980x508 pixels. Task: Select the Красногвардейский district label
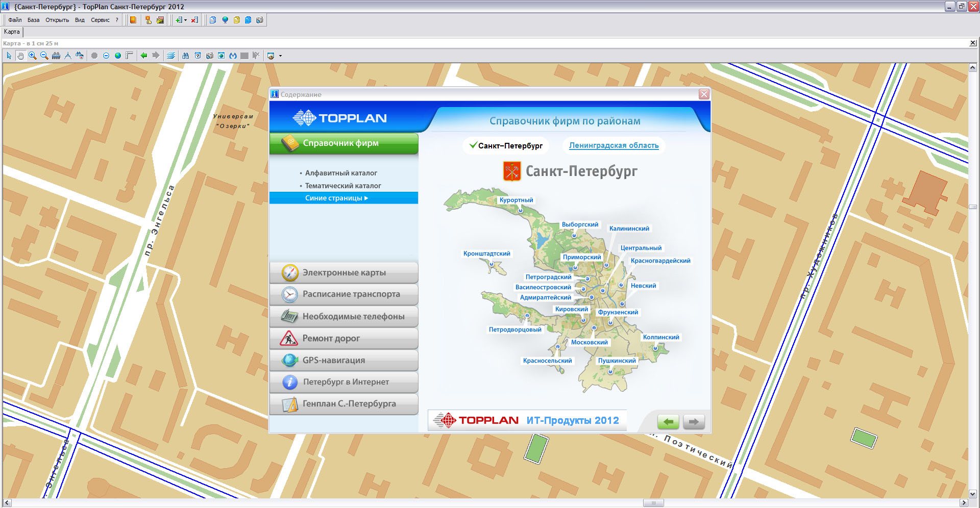[x=660, y=261]
